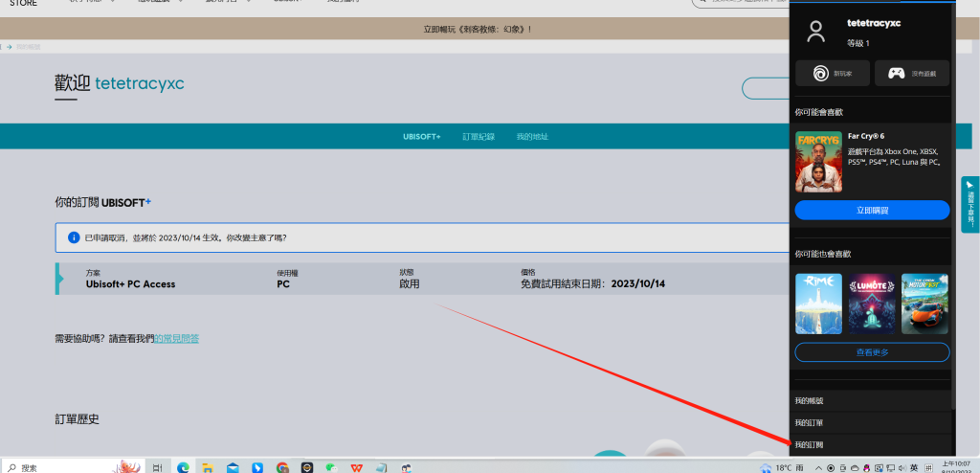The width and height of the screenshot is (980, 473).
Task: Click the Meet Now camera tray icon
Action: coord(843,468)
